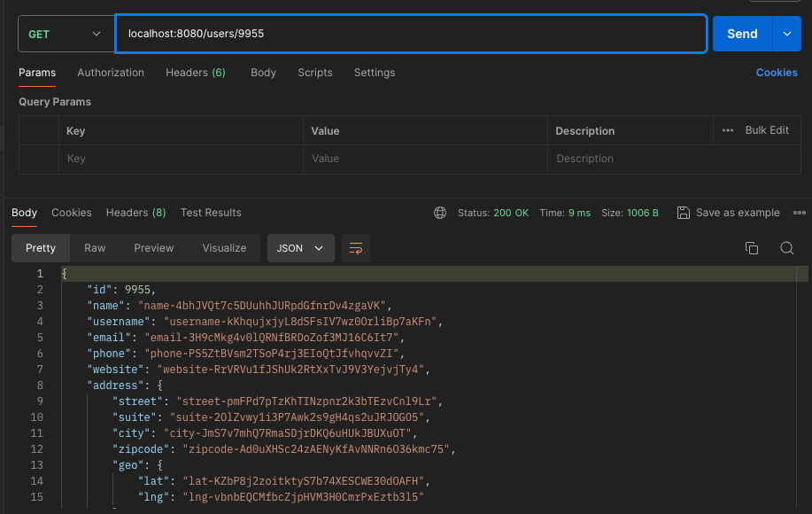Click the "suite" JSON line
812x514 pixels.
[271, 417]
